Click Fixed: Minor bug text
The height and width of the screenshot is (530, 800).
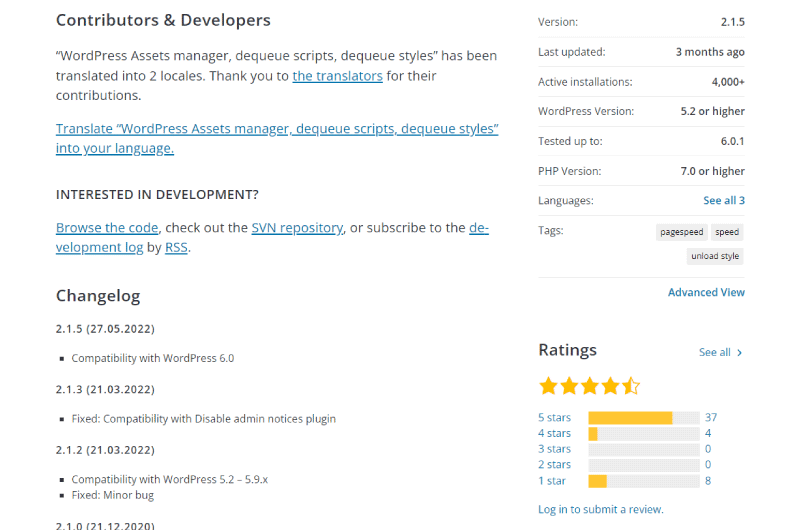tap(112, 495)
